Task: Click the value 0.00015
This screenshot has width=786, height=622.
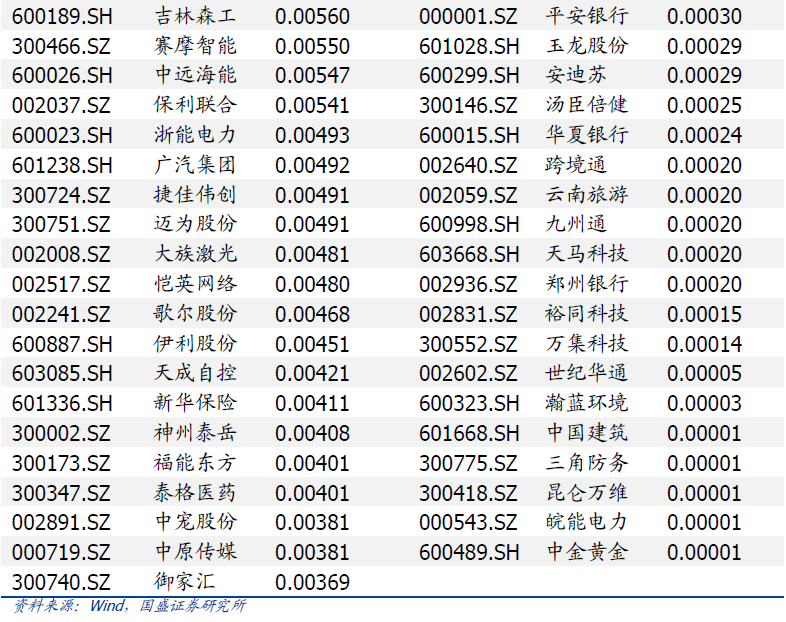Action: pos(704,314)
